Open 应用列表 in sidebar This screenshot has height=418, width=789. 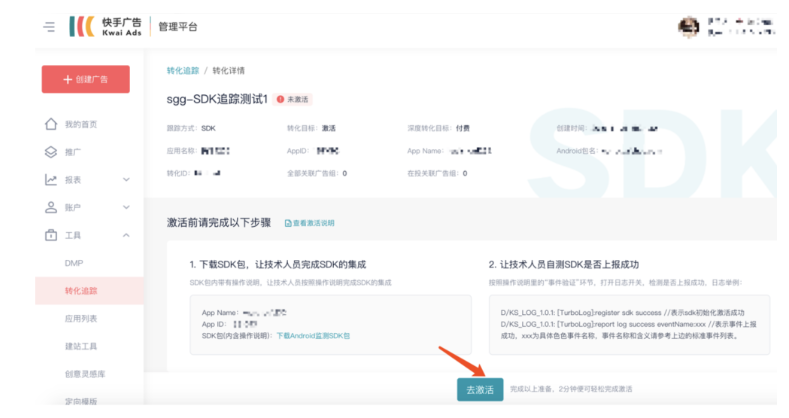point(81,318)
